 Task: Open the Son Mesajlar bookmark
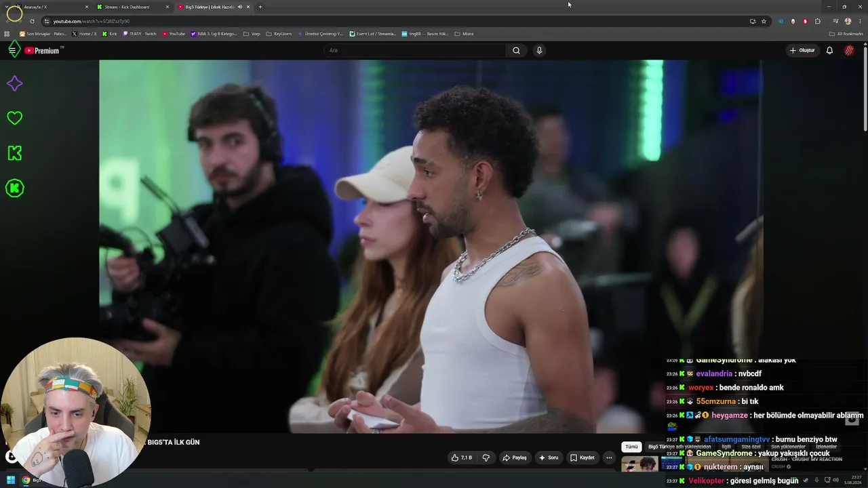(x=43, y=34)
